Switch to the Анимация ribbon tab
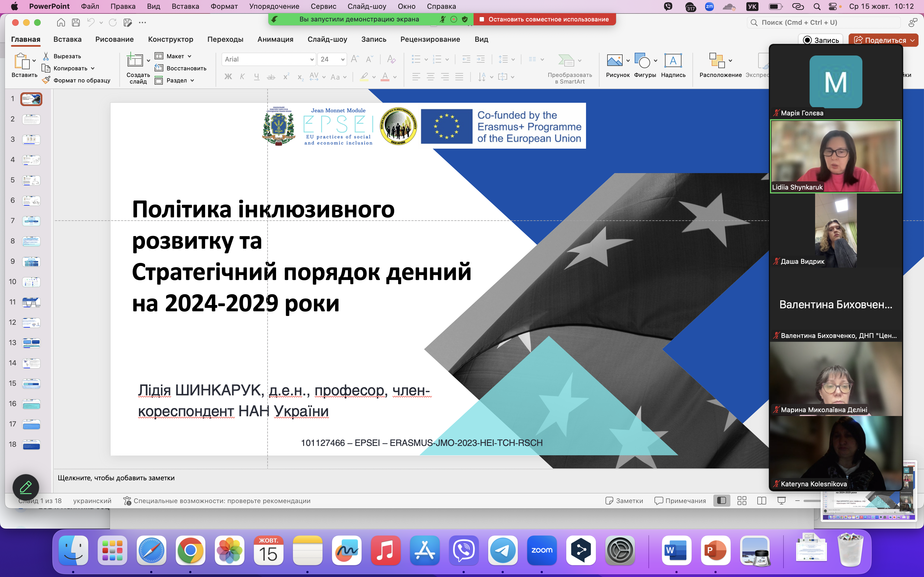 pos(275,39)
